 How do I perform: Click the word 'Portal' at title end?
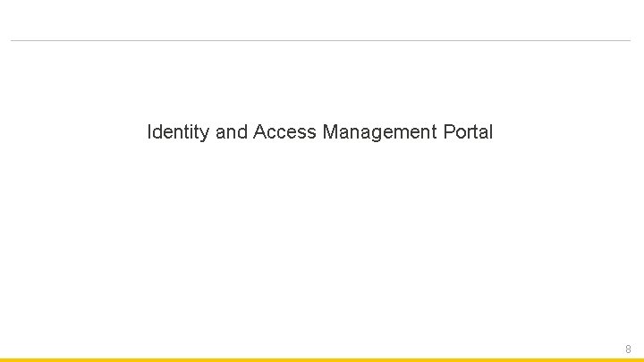[x=468, y=131]
